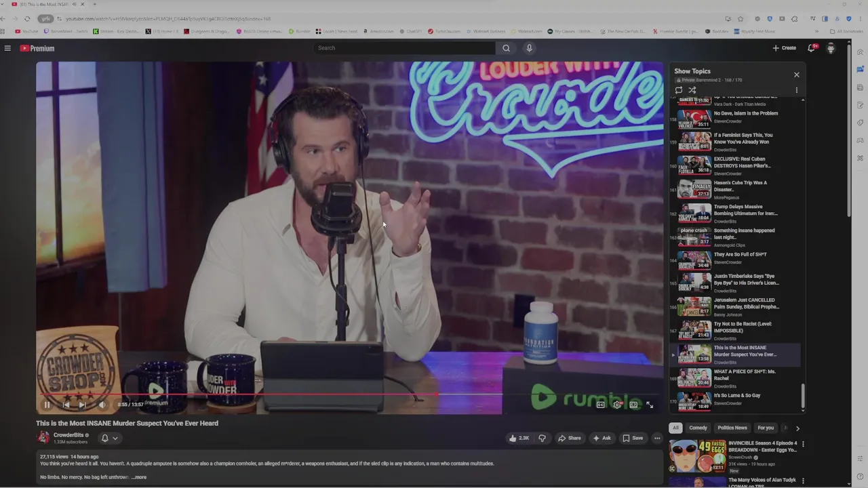This screenshot has height=488, width=868.
Task: Share this video via Share button
Action: click(x=570, y=438)
